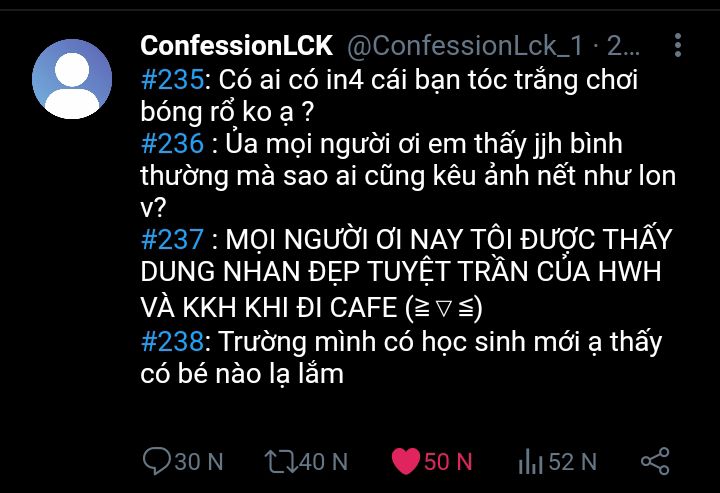Click the share icon
This screenshot has width=720, height=493.
655,461
